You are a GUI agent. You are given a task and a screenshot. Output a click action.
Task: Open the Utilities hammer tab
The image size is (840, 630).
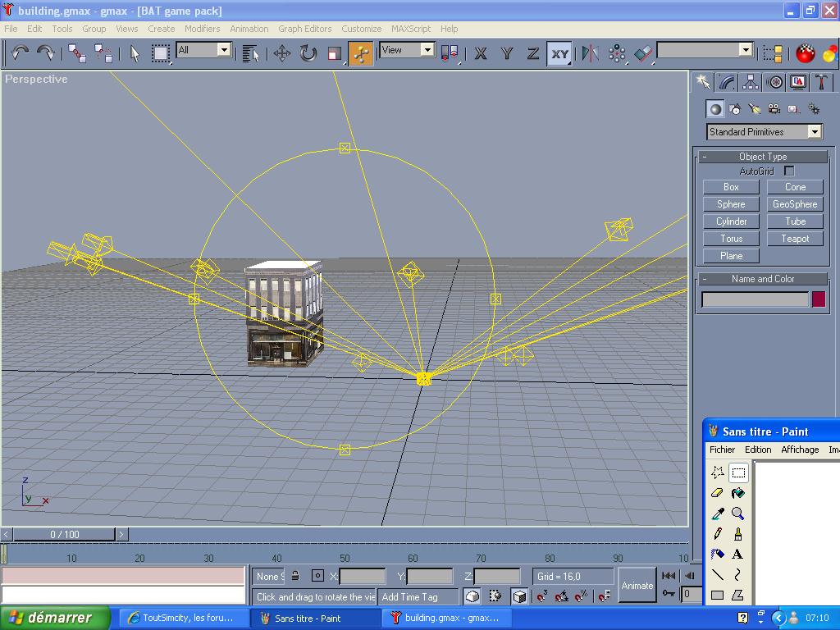pyautogui.click(x=820, y=82)
